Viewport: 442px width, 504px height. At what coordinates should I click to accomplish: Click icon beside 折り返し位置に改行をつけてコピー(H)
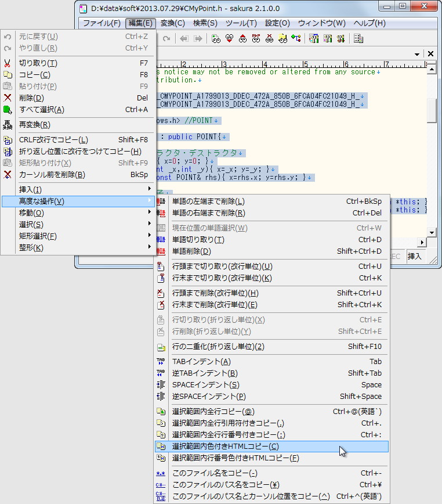tap(8, 152)
